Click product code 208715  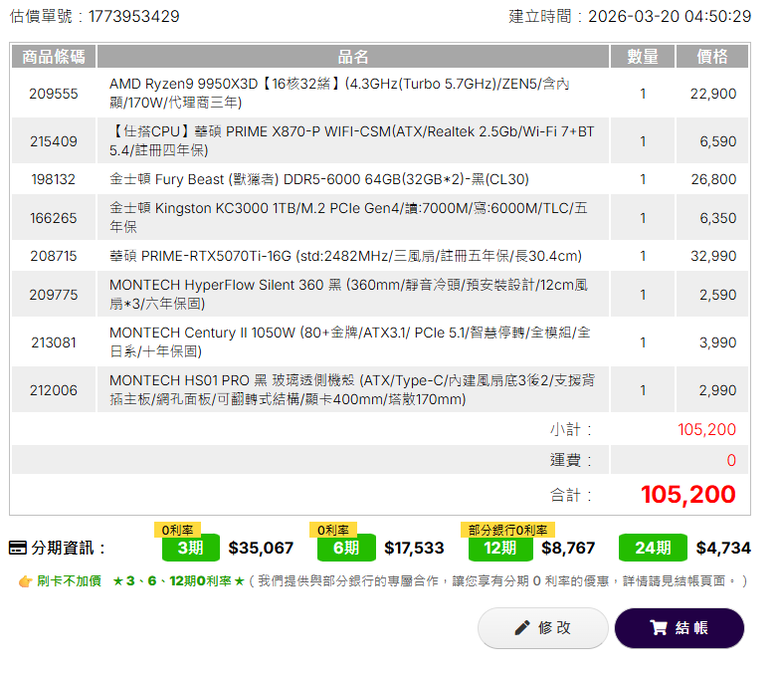point(54,256)
